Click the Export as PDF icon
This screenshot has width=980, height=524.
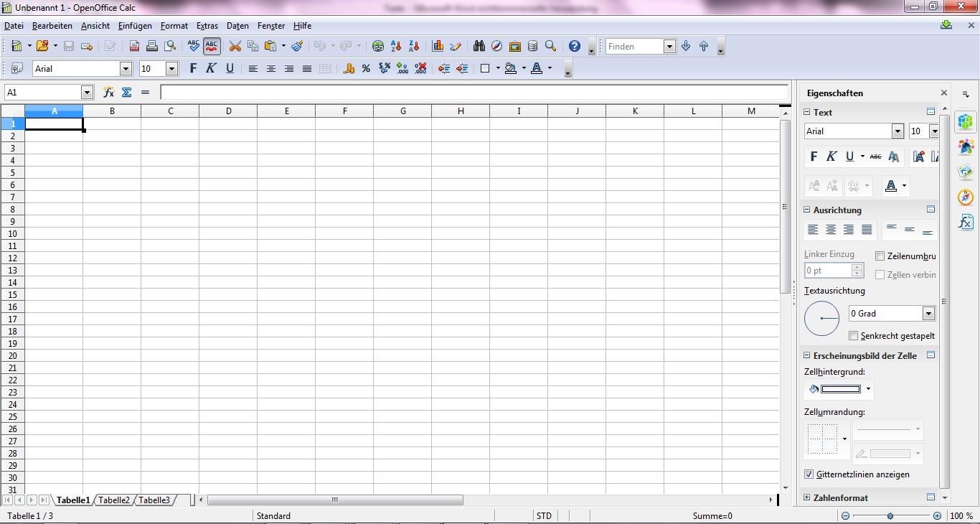pyautogui.click(x=134, y=46)
